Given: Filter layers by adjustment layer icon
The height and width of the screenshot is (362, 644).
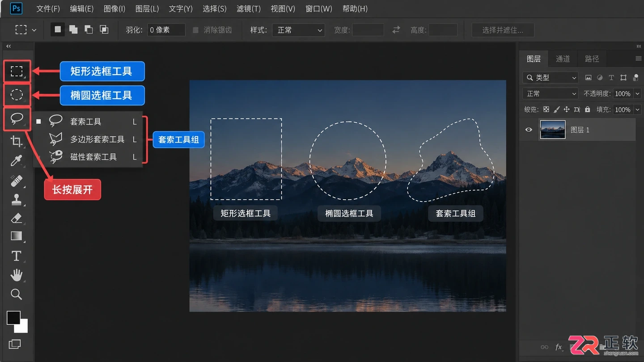Looking at the screenshot, I should point(600,78).
